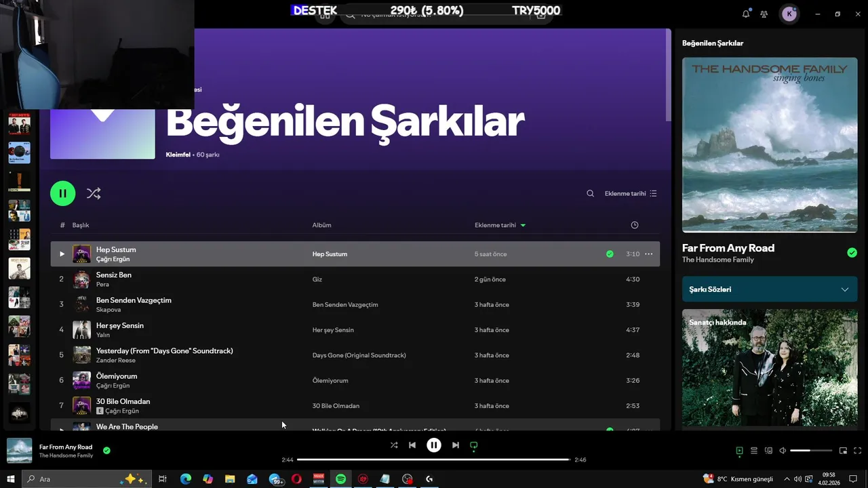Toggle the Now Playing view button
Image resolution: width=868 pixels, height=488 pixels.
(x=739, y=451)
